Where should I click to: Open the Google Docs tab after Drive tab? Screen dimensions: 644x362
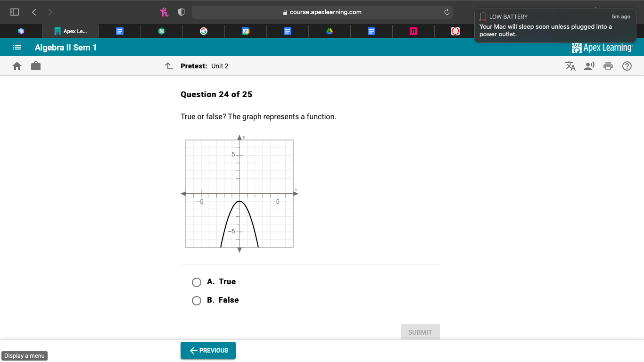point(372,31)
